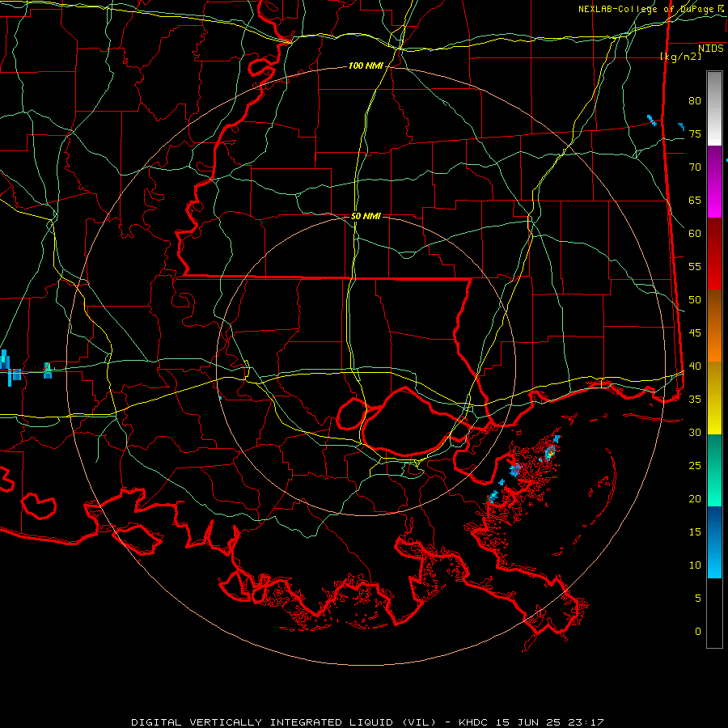
Task: Select the blue segment of the color scale
Action: point(714,542)
